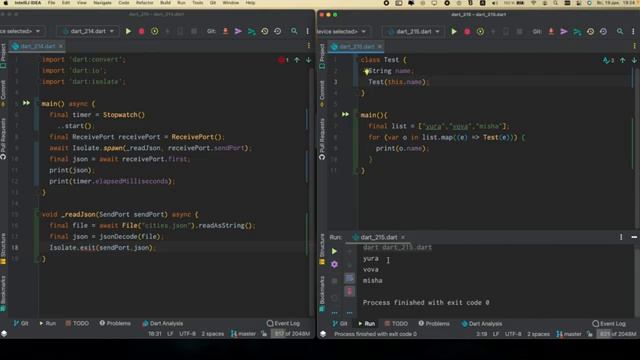
Task: Show Git history icon in the right window toolbar
Action: click(590, 31)
